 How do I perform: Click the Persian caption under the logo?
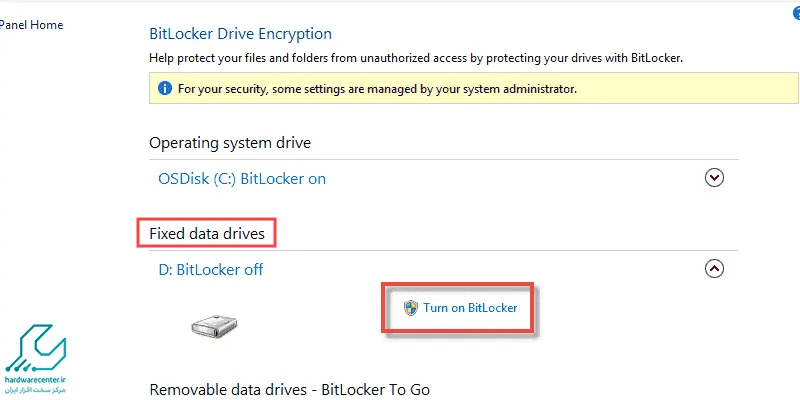(36, 390)
